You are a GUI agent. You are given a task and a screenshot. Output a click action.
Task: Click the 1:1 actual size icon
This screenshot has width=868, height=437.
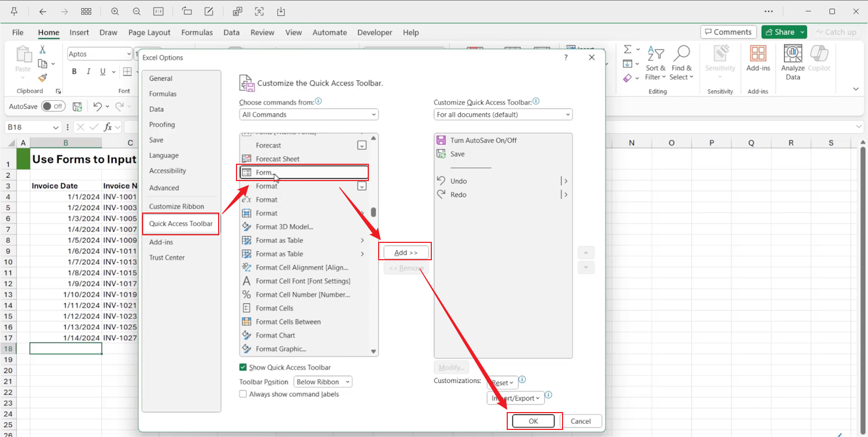pos(158,11)
